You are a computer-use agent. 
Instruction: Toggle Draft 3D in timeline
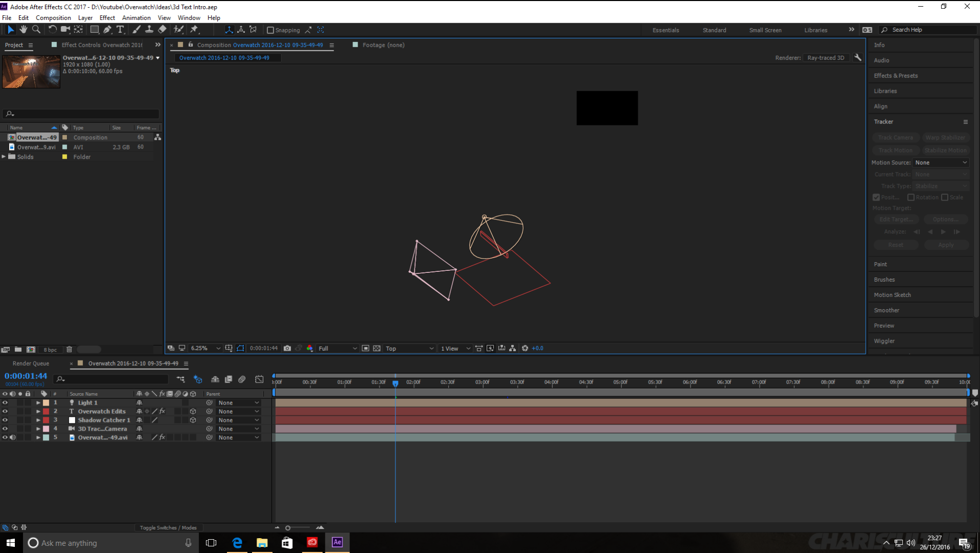pyautogui.click(x=198, y=379)
